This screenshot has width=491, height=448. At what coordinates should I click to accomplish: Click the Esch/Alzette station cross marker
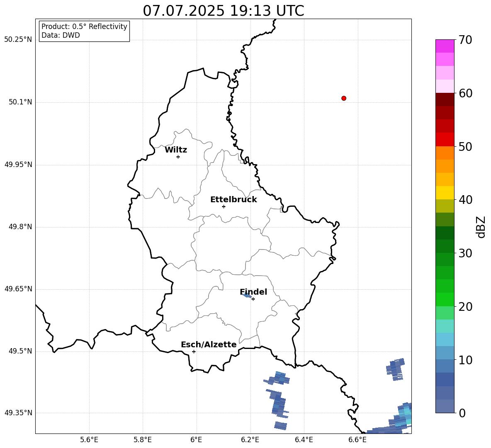click(x=194, y=351)
